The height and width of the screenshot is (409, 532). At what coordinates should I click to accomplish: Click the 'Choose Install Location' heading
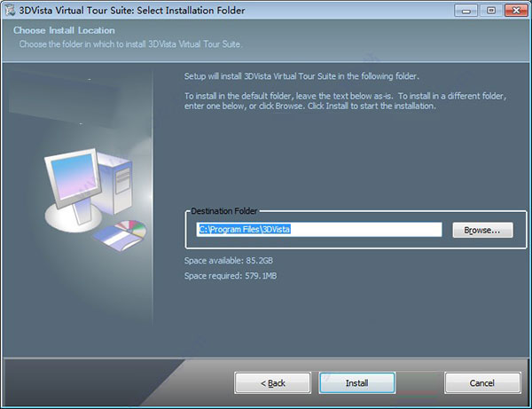(x=64, y=30)
